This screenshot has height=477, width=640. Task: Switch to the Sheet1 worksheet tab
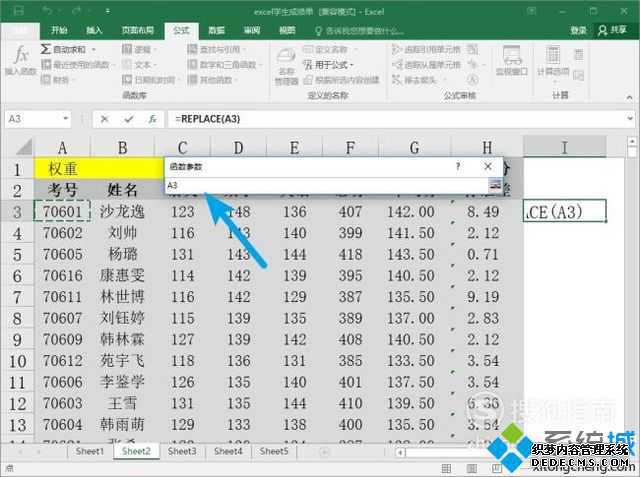(90, 451)
